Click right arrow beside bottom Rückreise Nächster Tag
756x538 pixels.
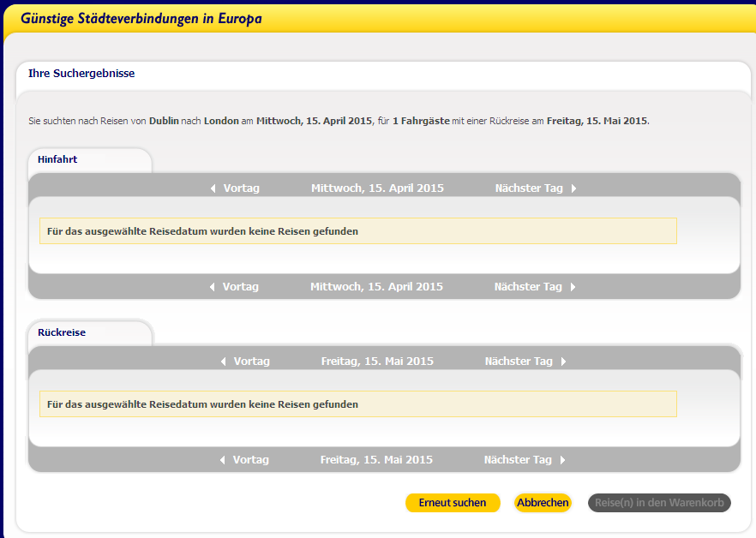(x=562, y=460)
